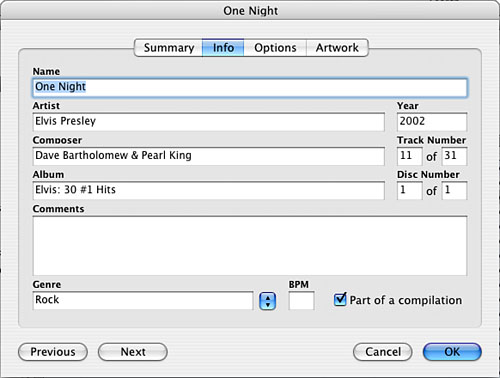Click the total tracks field showing 31
The height and width of the screenshot is (378, 500).
454,156
